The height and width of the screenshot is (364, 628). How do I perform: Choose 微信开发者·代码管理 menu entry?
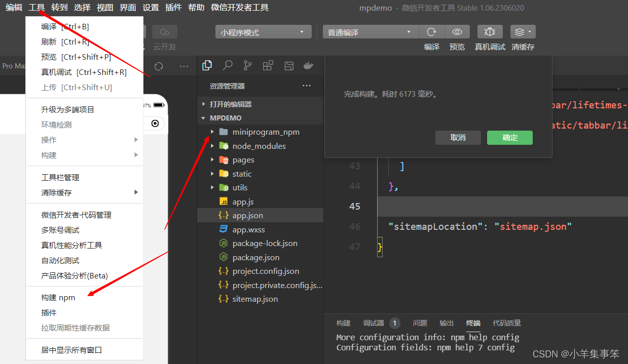coord(85,215)
